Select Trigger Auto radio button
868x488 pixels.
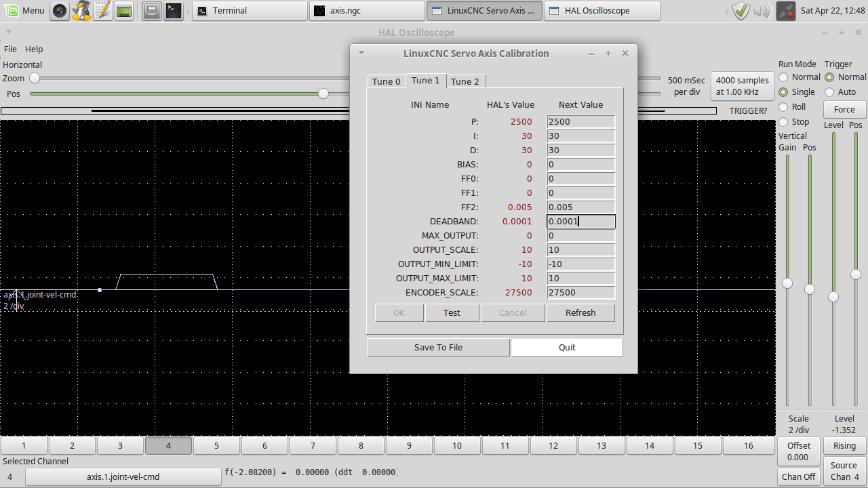[x=829, y=92]
